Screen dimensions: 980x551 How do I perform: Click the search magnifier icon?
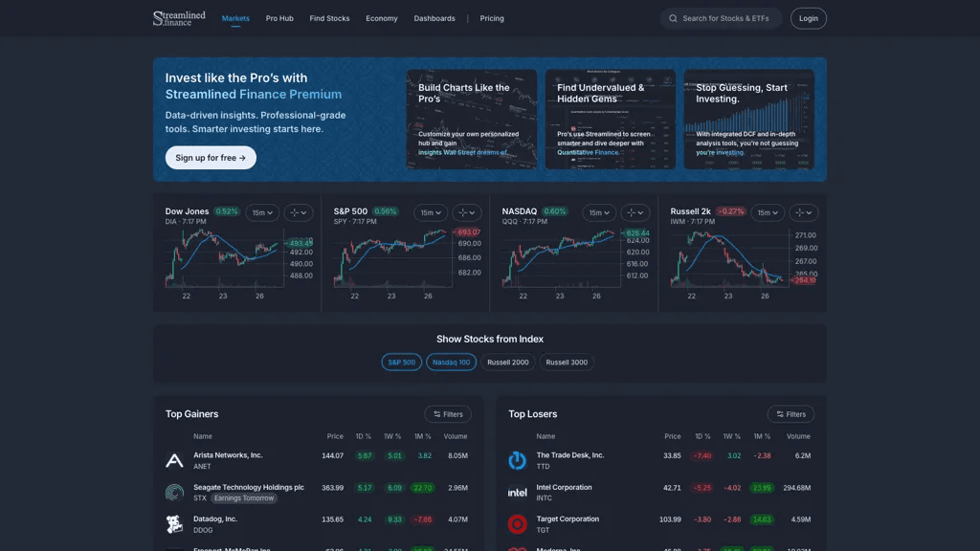(x=673, y=19)
